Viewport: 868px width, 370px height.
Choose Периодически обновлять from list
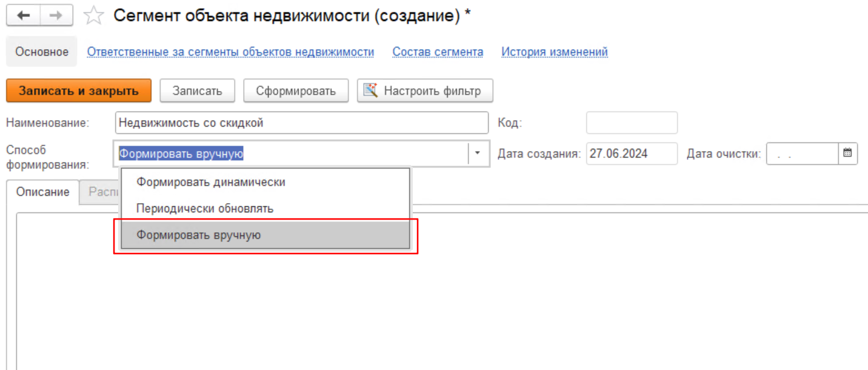(205, 209)
